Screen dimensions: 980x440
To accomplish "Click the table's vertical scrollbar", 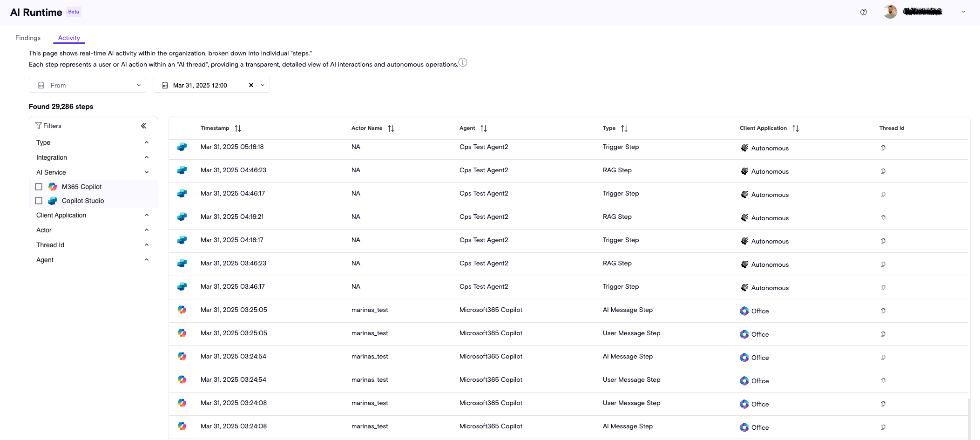I will [969, 418].
